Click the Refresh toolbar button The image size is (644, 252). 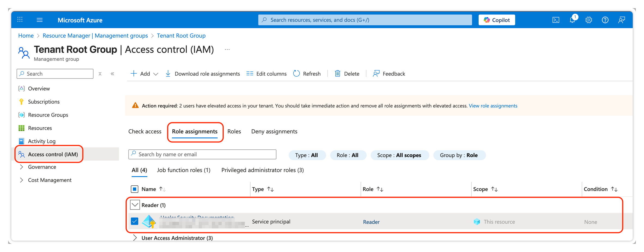pos(307,74)
